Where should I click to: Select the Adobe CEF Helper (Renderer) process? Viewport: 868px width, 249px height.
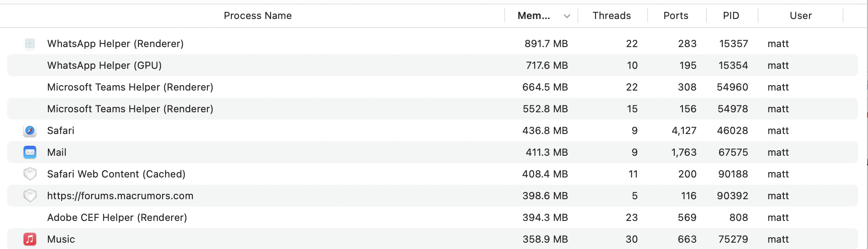pos(433,217)
